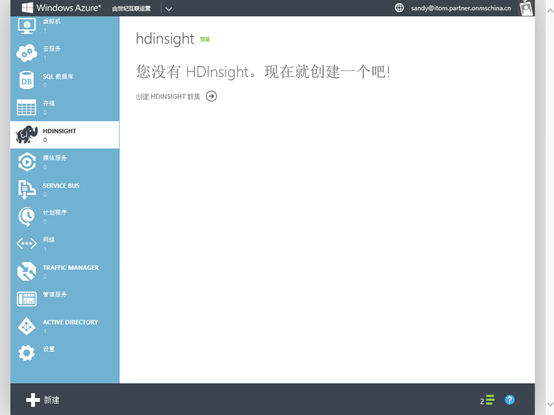Image resolution: width=554 pixels, height=415 pixels.
Task: Click the globe language icon
Action: 399,8
